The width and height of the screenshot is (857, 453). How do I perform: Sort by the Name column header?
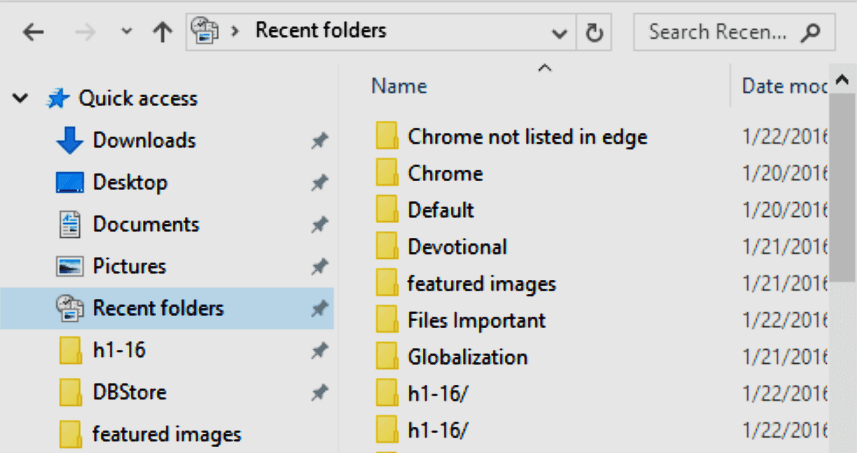click(399, 87)
